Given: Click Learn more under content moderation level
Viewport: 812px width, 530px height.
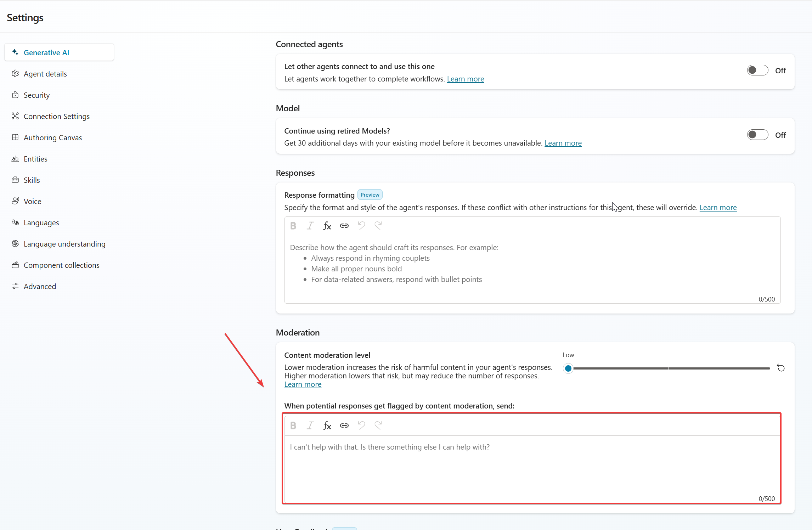Looking at the screenshot, I should [303, 384].
